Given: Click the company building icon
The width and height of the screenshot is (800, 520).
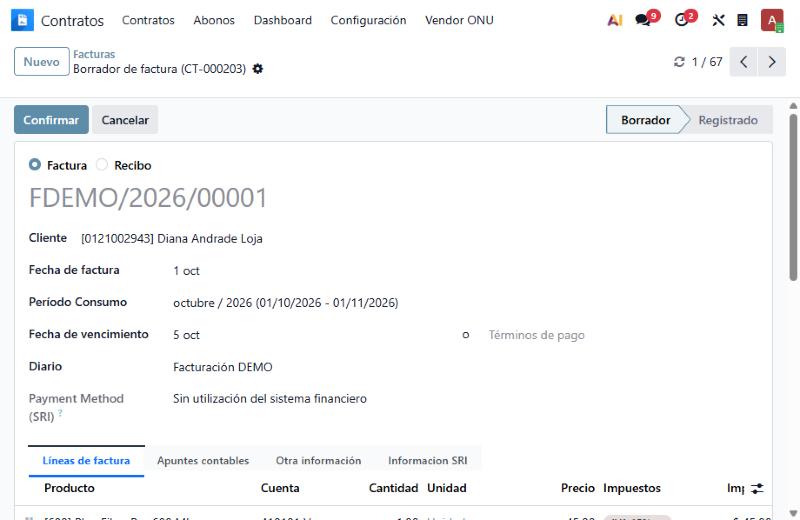Looking at the screenshot, I should [742, 20].
